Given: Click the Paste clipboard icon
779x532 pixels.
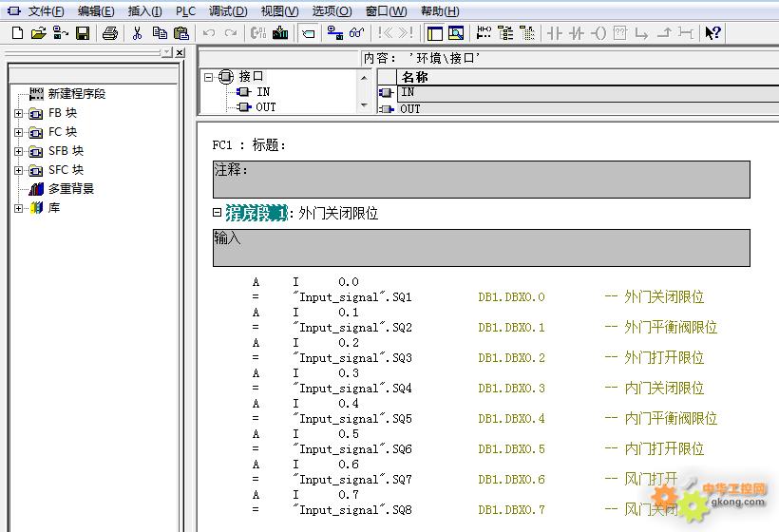Looking at the screenshot, I should click(181, 33).
